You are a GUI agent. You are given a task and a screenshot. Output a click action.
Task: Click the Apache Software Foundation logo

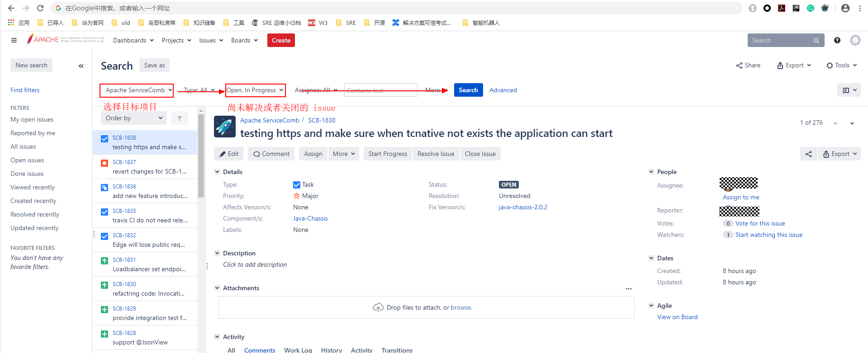click(x=66, y=40)
